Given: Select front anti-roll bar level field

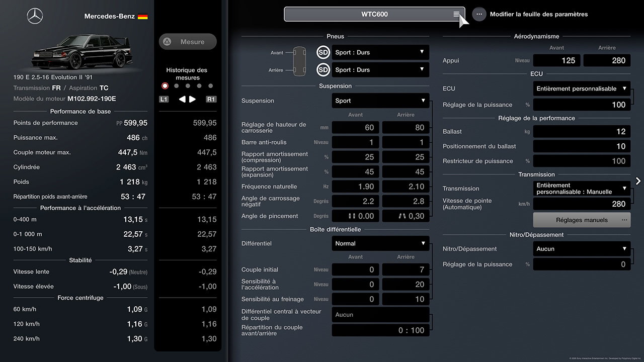Looking at the screenshot, I should pyautogui.click(x=356, y=142).
